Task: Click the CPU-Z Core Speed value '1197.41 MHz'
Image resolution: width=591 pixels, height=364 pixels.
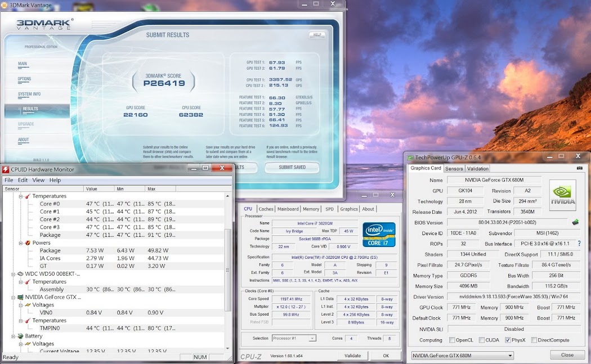Action: pyautogui.click(x=292, y=299)
